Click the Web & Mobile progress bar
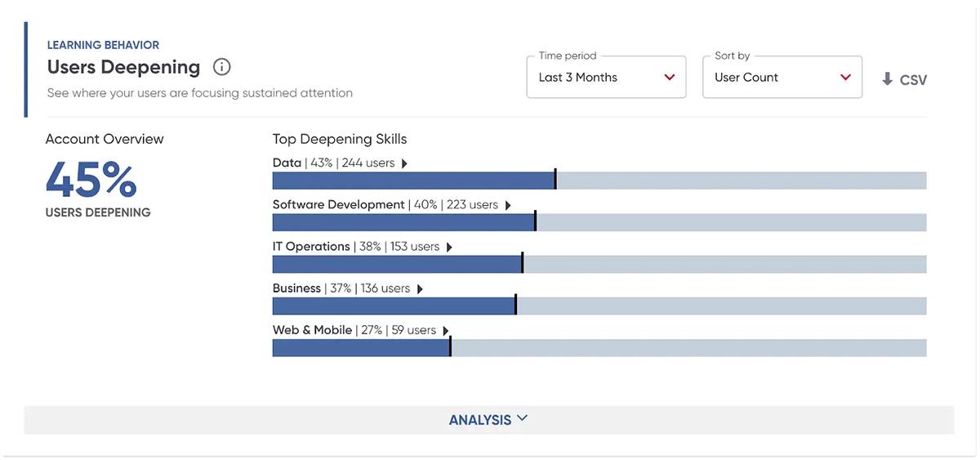 pyautogui.click(x=599, y=348)
